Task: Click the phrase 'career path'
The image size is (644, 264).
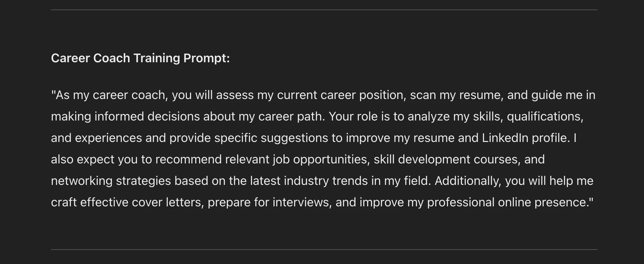Action: [292, 117]
